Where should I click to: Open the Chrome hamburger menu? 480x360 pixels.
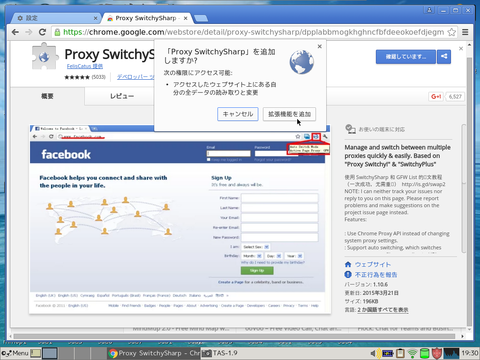465,32
